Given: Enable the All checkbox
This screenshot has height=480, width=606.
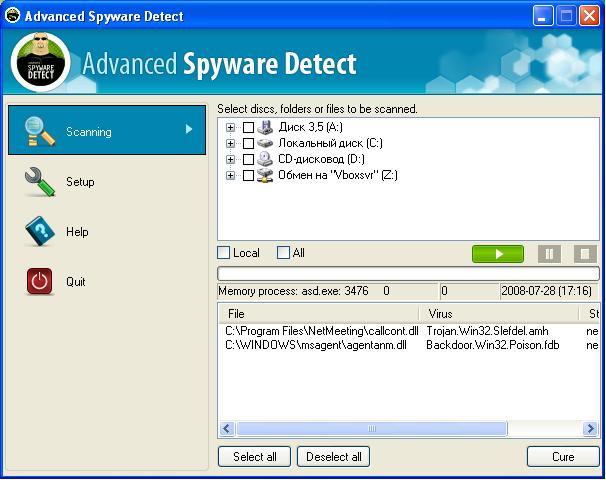Looking at the screenshot, I should coord(283,253).
